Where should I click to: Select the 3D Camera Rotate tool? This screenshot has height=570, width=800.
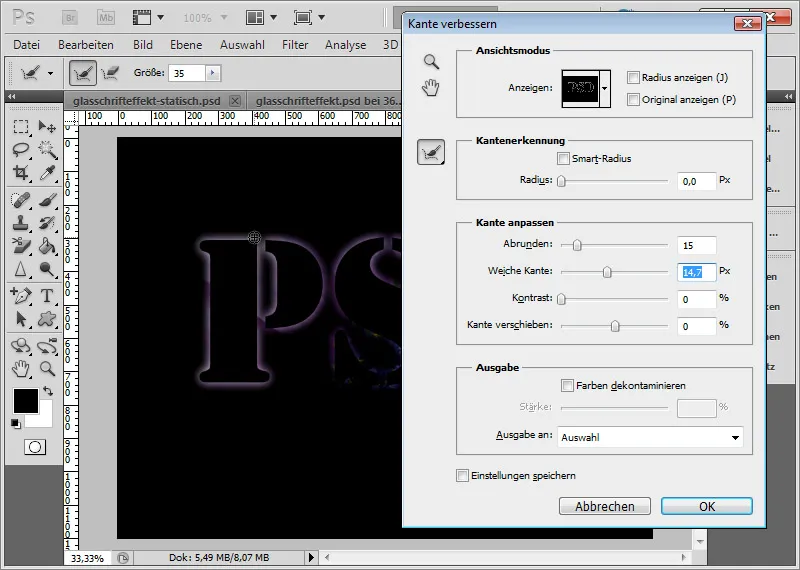coord(47,345)
